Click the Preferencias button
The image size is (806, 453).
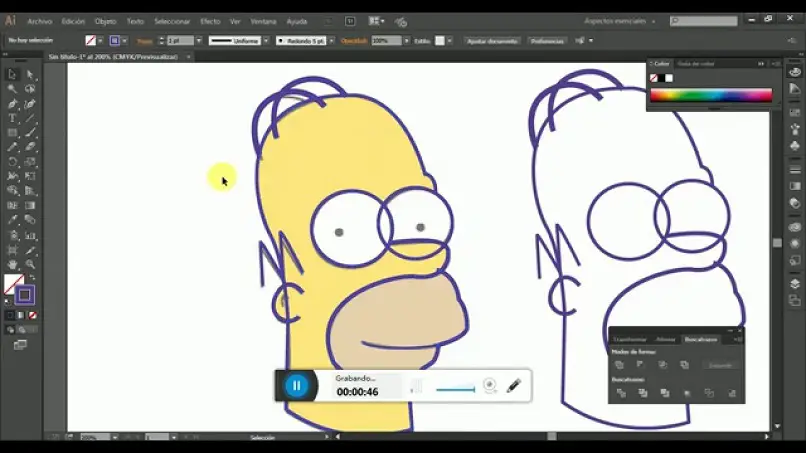tap(547, 41)
